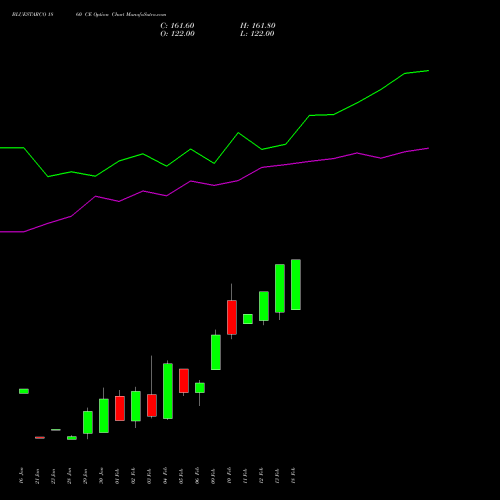Screen dimensions: 500x500
Task: Select the last rightmost green candle
Action: (x=296, y=285)
